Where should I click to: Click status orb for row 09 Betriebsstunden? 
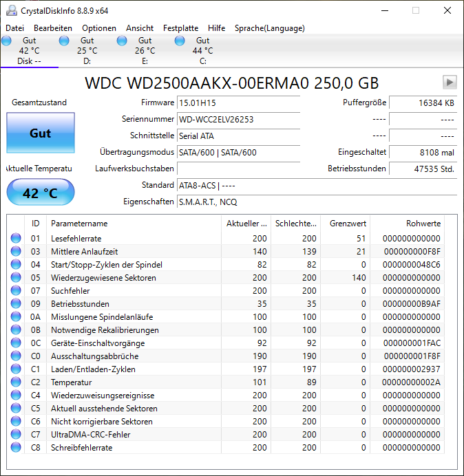[16, 303]
